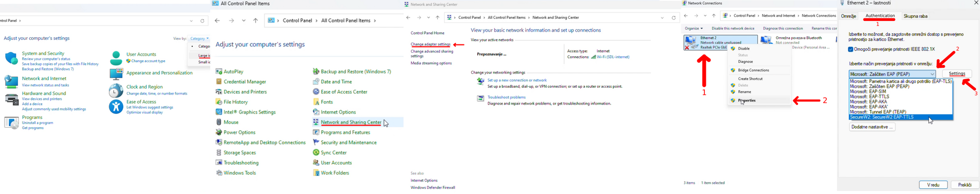Open the Wi-Fi (SDL-internet) connection link

[613, 57]
